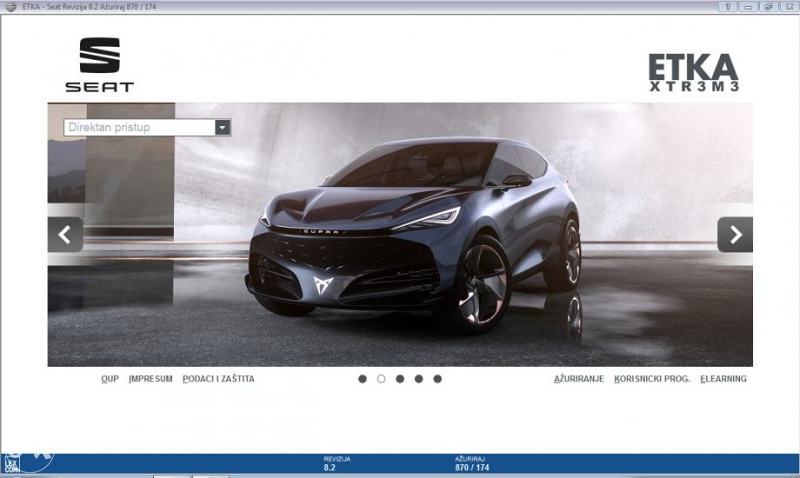The image size is (800, 478).
Task: Open the AŽURIRANJE link
Action: 579,379
